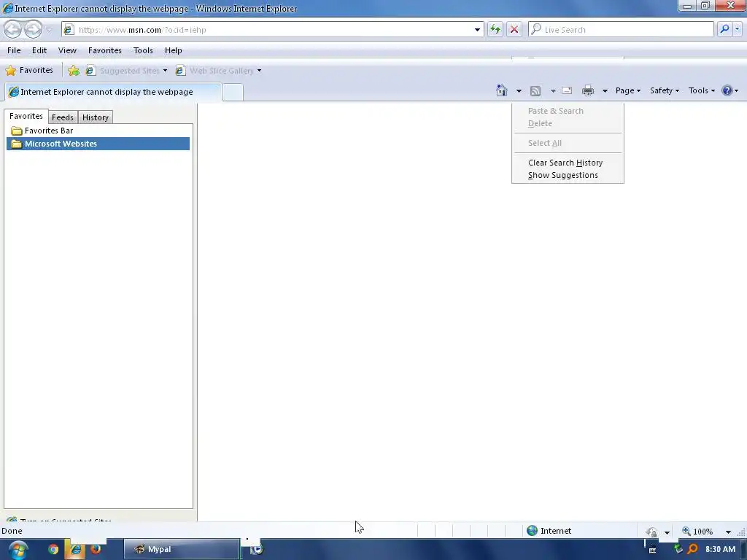Go to the Home page icon
The height and width of the screenshot is (560, 747).
(502, 90)
